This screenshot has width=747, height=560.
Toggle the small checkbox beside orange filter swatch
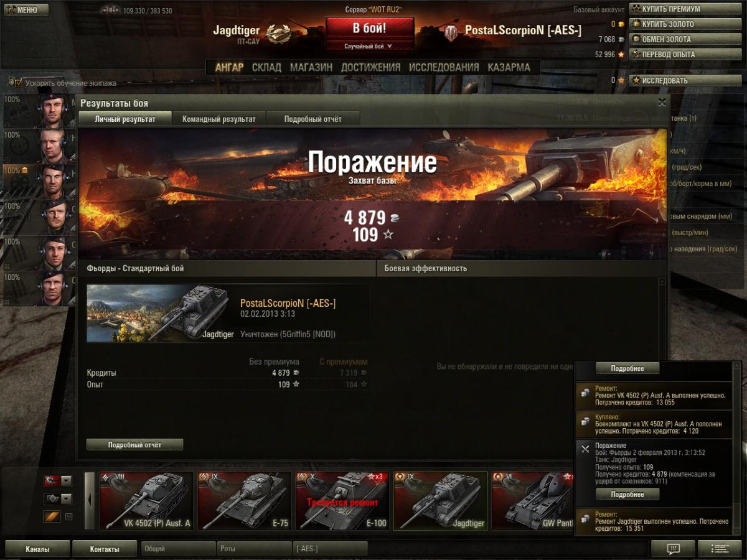point(69,516)
